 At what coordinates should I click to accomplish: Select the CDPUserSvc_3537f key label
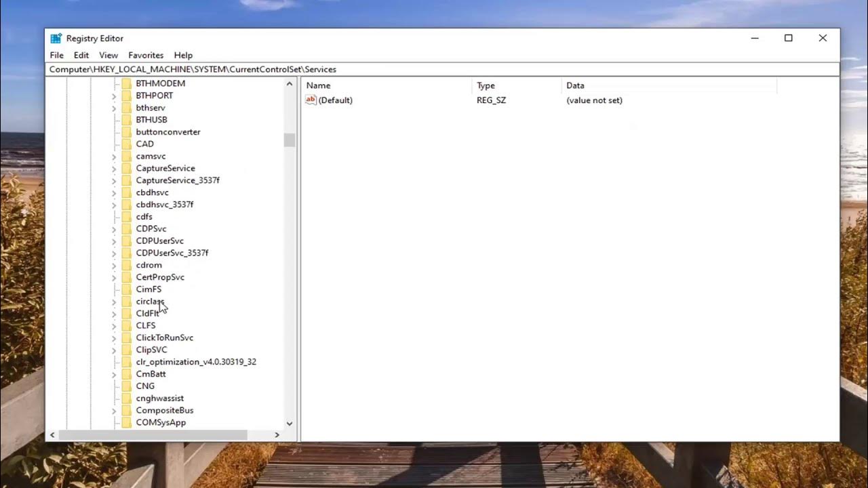point(172,253)
